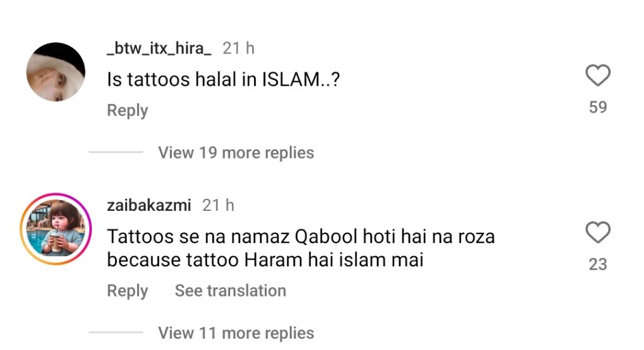Open _btw_itx_hira_ username profile
Viewport: 644px width, 350px height.
[159, 48]
